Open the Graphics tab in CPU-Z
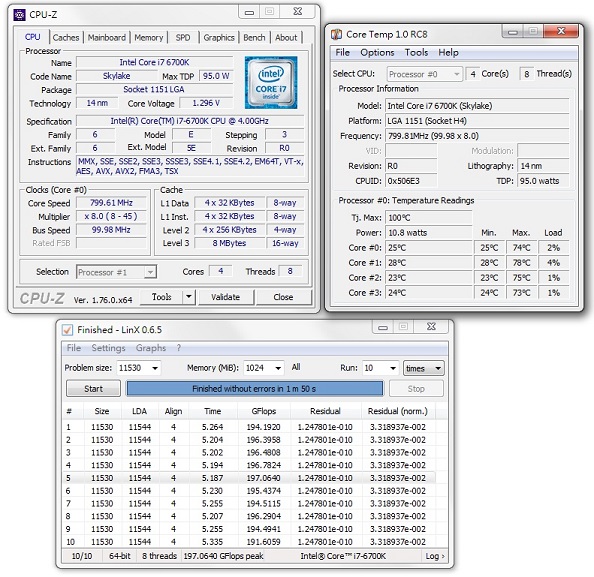 coord(219,38)
